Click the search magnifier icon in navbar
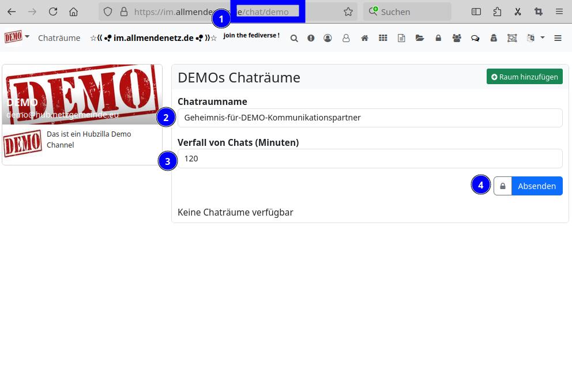 coord(294,38)
